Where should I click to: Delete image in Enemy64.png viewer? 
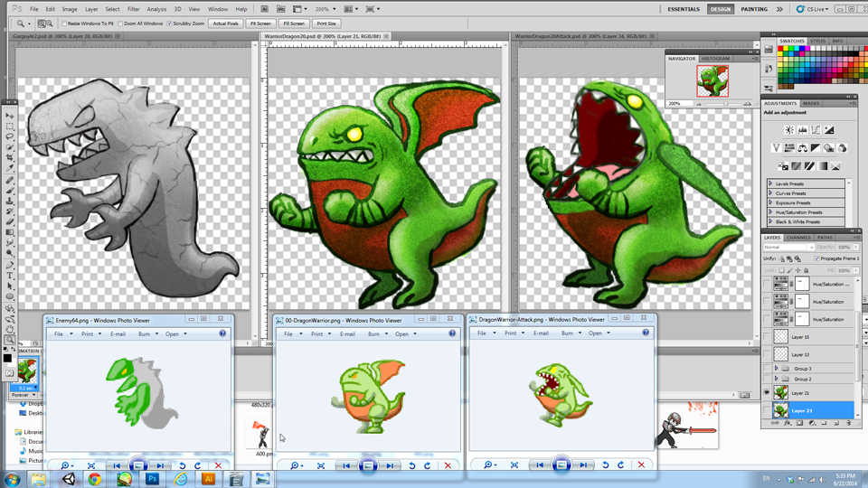(218, 465)
